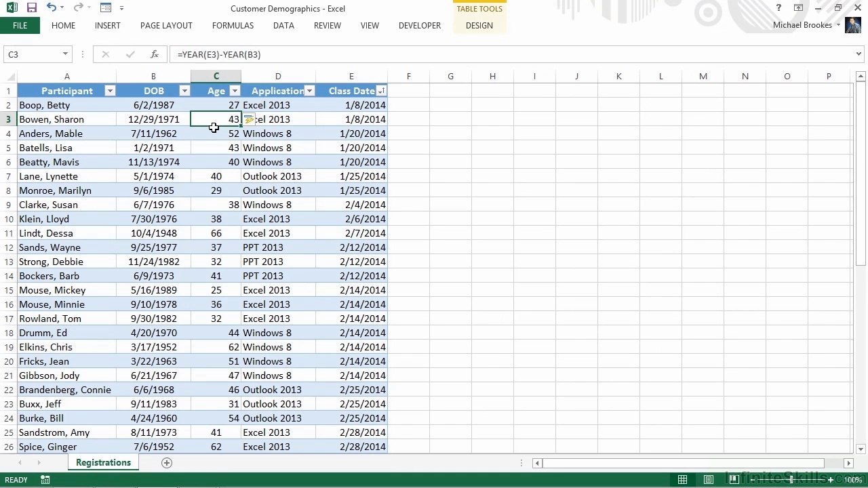Screen dimensions: 868x488
Task: Switch to Page Layout view in the status bar
Action: tap(708, 480)
